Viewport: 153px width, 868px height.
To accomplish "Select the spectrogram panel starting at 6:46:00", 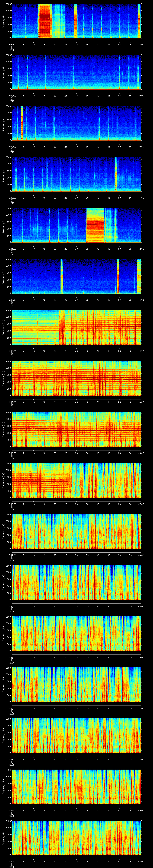I will 77,481.
